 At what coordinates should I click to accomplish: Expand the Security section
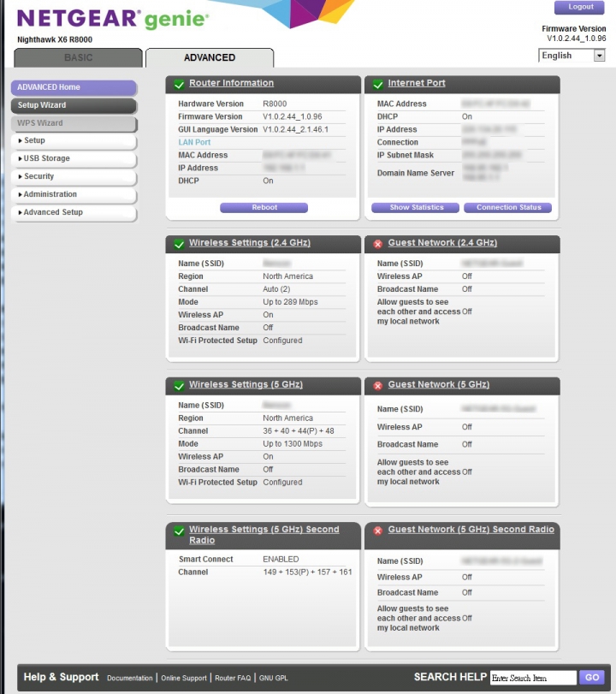pos(74,176)
